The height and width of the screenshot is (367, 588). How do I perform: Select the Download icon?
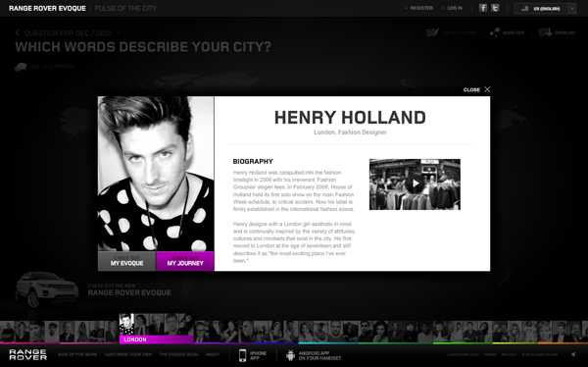click(x=546, y=32)
